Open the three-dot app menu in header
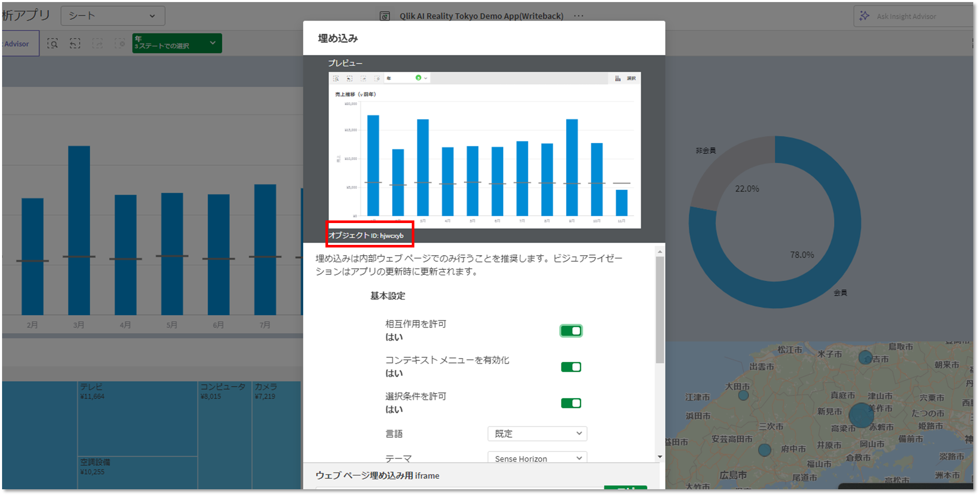 coord(579,16)
